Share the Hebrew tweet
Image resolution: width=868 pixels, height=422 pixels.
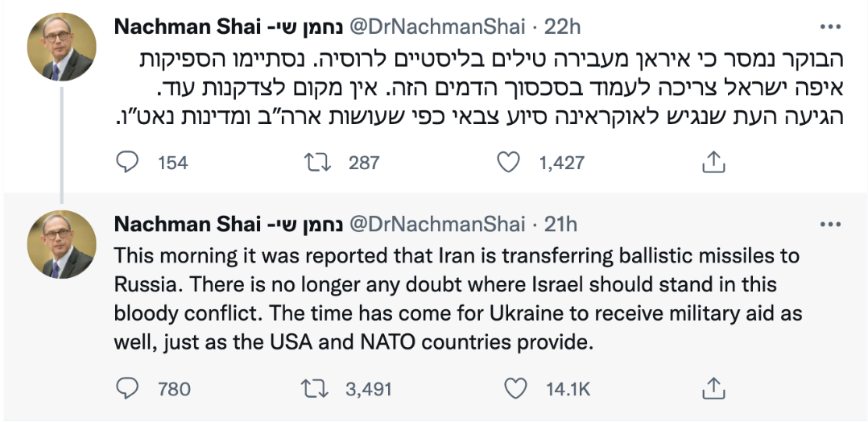[x=712, y=163]
